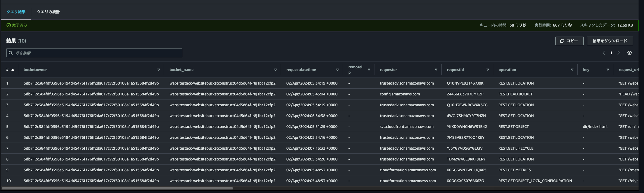
Task: Click 結果をダウンロード button
Action: coord(610,41)
